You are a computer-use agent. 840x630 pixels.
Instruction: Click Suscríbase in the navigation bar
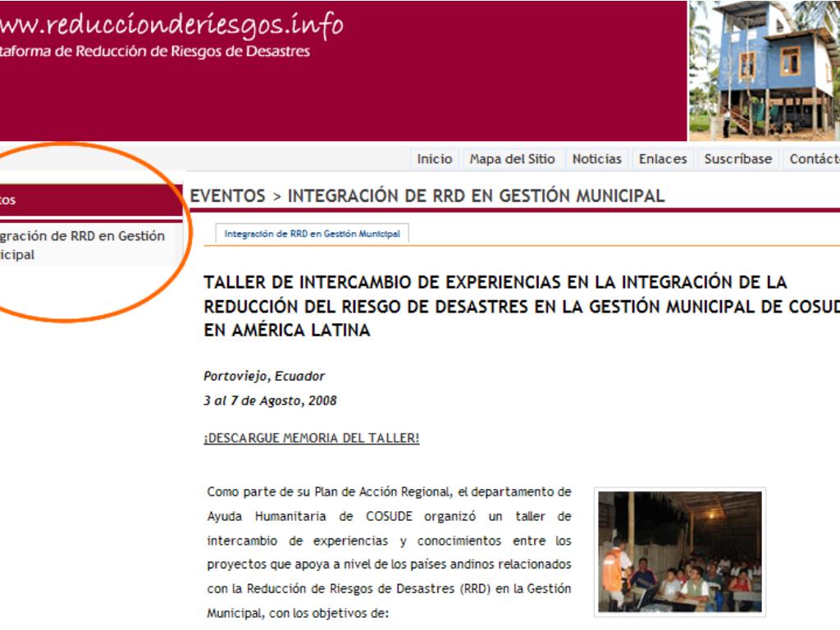tap(737, 159)
